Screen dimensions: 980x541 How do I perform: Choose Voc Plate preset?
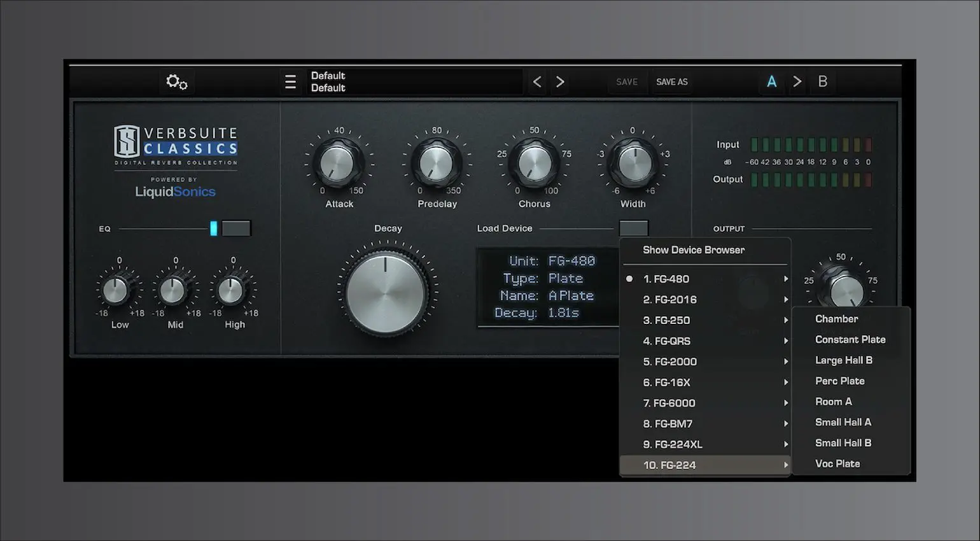(837, 463)
